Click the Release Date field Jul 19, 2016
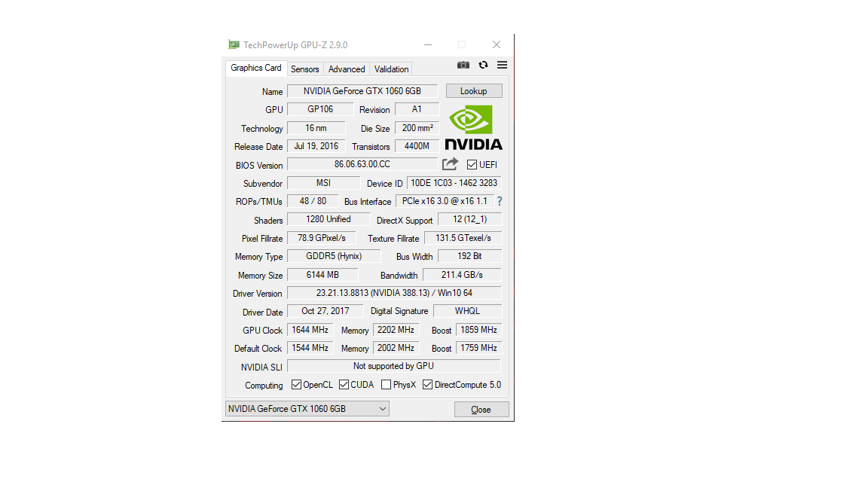 click(316, 146)
